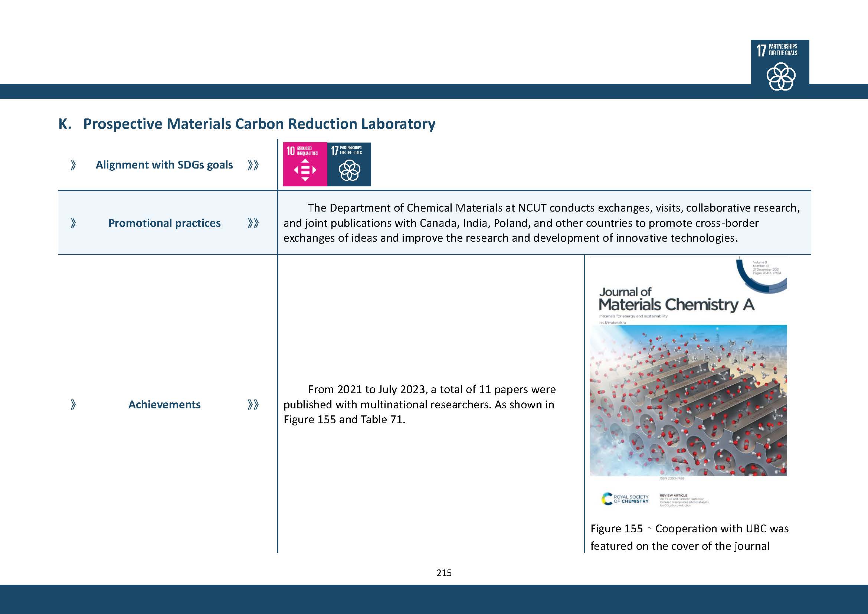Screen dimensions: 868x614
Task: Click the single chevron before Promotional practices
Action: click(x=73, y=223)
